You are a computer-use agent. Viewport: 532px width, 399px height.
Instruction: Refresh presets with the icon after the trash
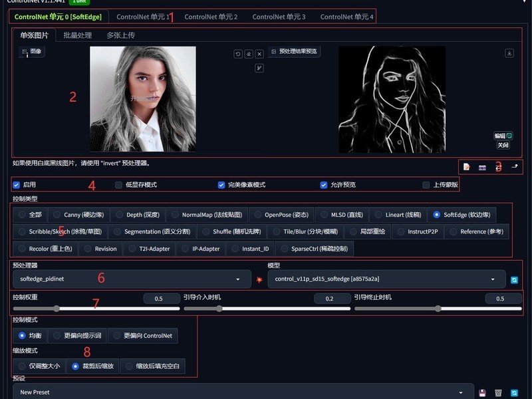tap(514, 393)
